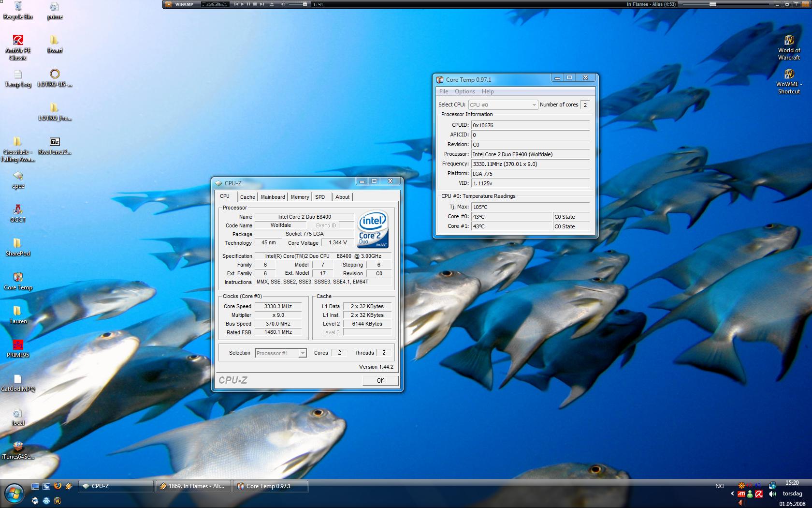This screenshot has width=812, height=508.
Task: Click Winamp play button
Action: [x=243, y=4]
